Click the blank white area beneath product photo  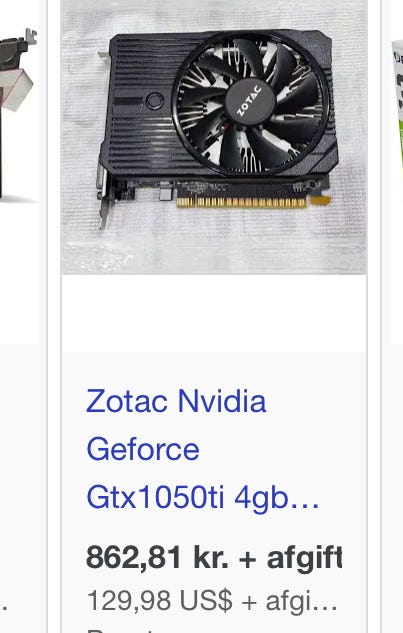214,313
